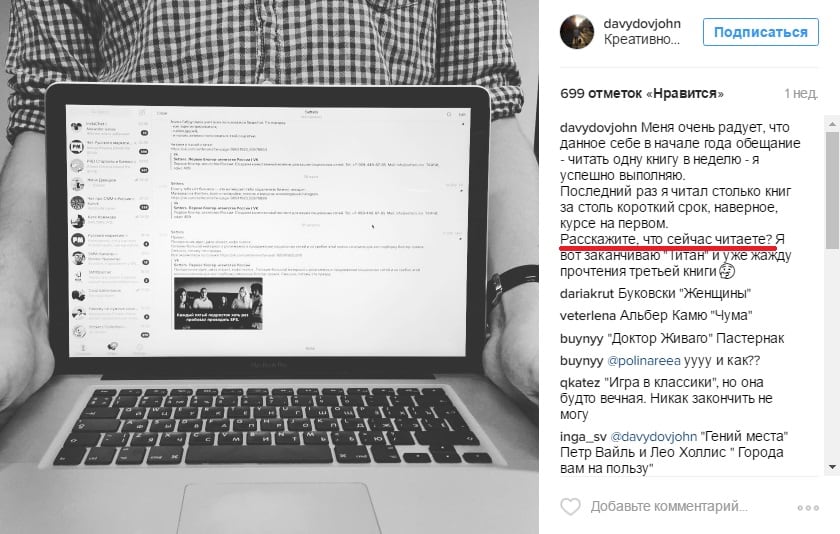Click the laptop post photo
The height and width of the screenshot is (534, 840).
pyautogui.click(x=269, y=267)
